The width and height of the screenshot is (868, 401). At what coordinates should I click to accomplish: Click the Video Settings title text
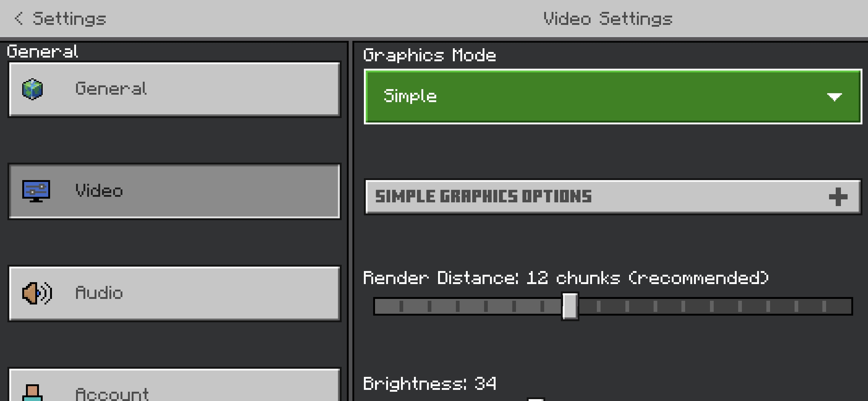point(608,19)
